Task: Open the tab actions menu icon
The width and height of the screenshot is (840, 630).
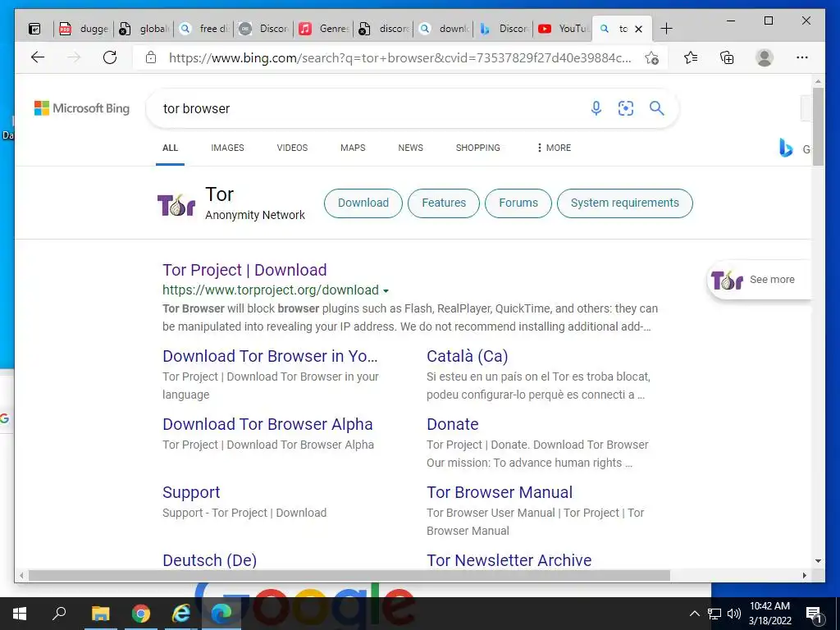Action: tap(34, 29)
